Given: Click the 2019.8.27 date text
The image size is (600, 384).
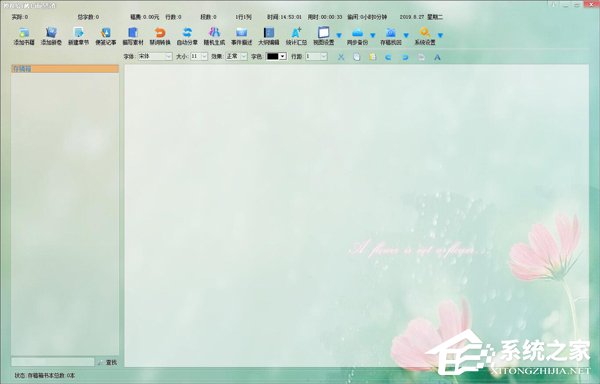Looking at the screenshot, I should pos(412,17).
